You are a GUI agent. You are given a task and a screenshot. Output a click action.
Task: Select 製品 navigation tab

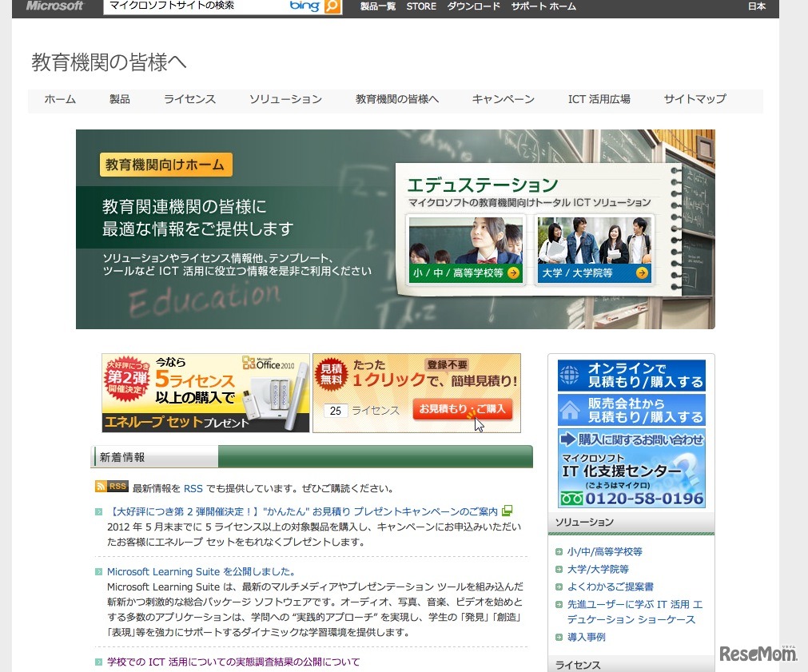[x=120, y=99]
